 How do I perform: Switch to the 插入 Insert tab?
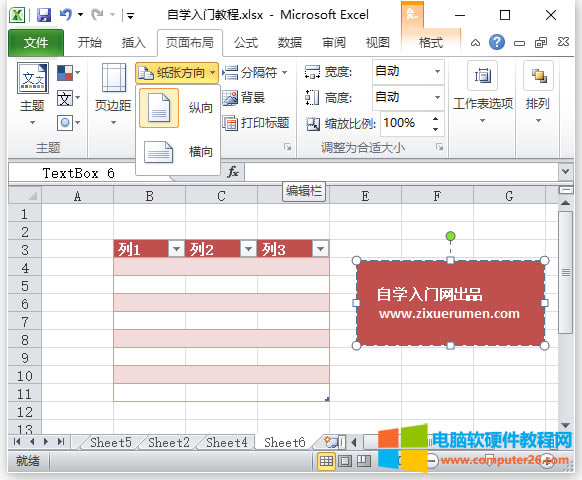click(134, 43)
